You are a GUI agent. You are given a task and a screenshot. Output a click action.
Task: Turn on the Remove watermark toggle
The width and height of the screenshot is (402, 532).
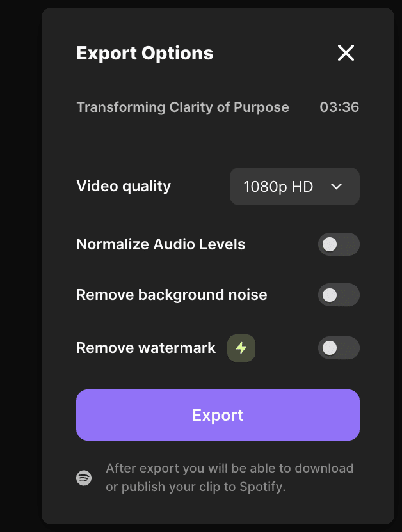(339, 348)
